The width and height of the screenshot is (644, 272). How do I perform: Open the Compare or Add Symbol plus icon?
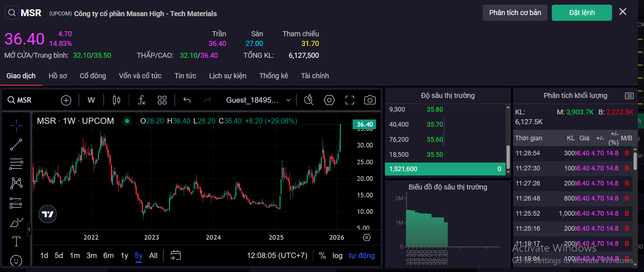pos(66,100)
